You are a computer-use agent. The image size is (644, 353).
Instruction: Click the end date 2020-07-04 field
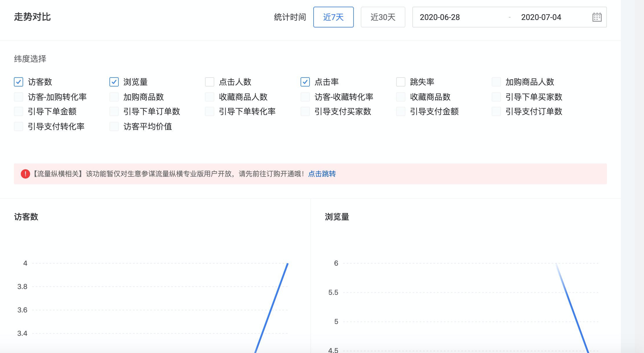click(541, 17)
